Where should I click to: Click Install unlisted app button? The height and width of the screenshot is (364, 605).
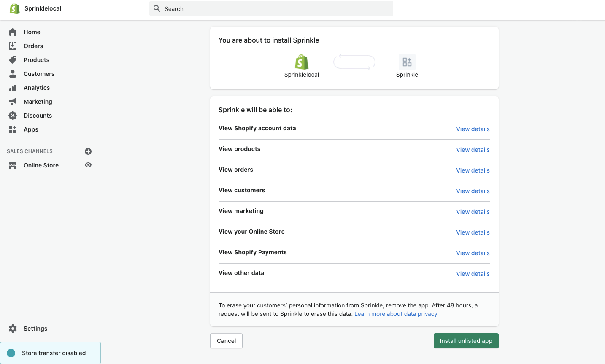pos(466,341)
